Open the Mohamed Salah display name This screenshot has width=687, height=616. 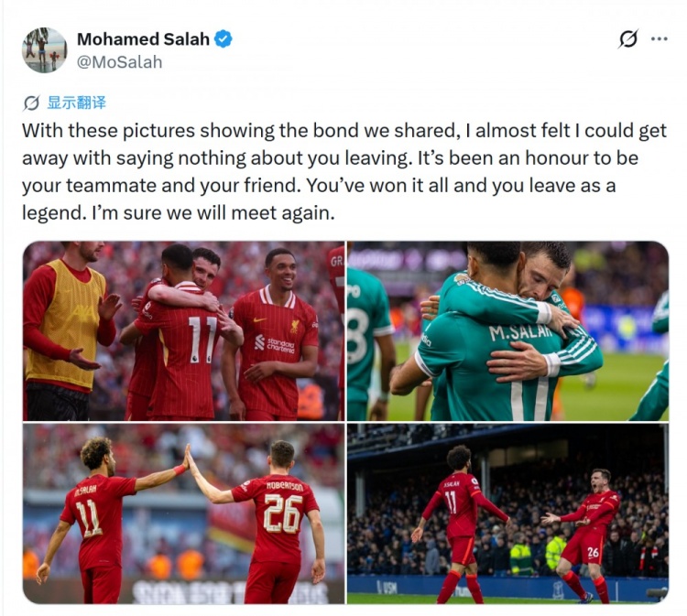point(143,39)
